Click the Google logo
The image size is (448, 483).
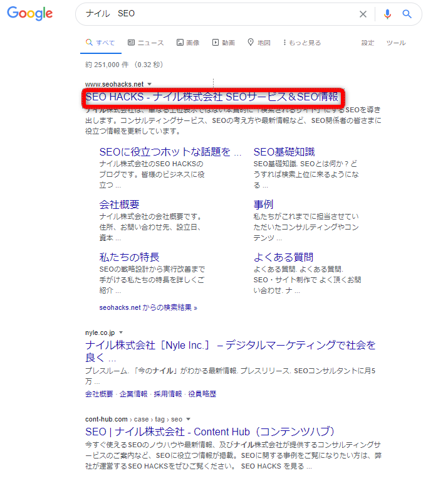(30, 14)
